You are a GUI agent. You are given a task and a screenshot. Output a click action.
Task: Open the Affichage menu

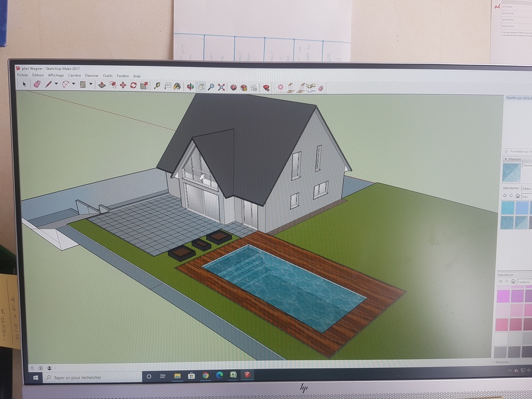[55, 75]
